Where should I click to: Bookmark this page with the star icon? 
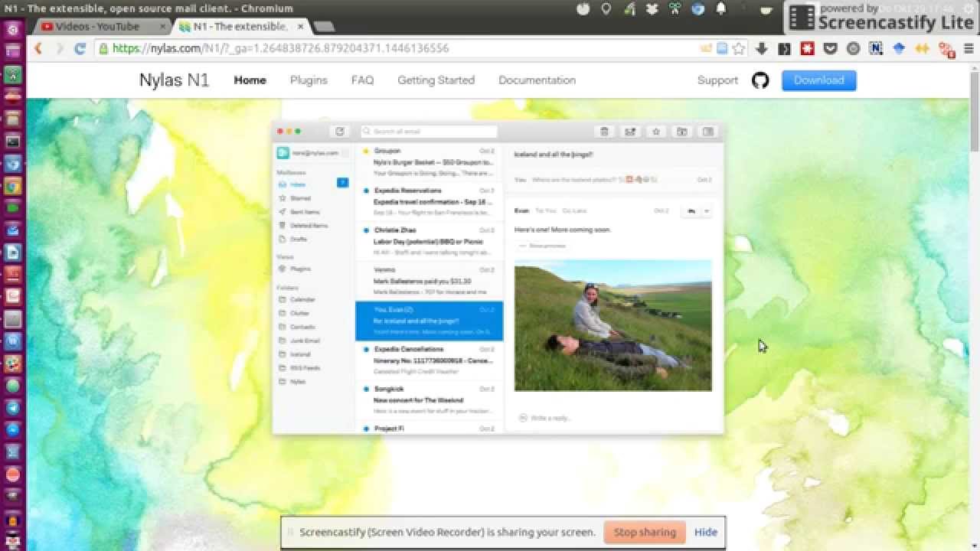pyautogui.click(x=739, y=48)
